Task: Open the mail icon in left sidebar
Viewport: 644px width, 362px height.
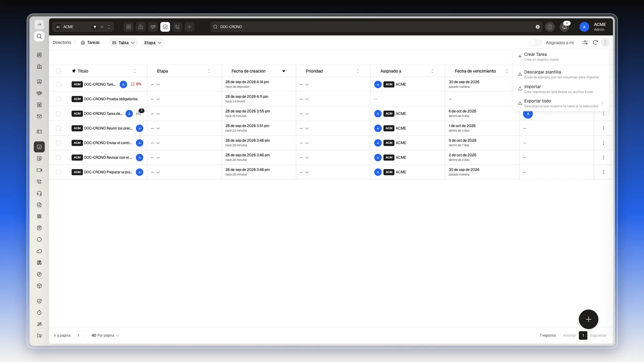Action: point(39,116)
